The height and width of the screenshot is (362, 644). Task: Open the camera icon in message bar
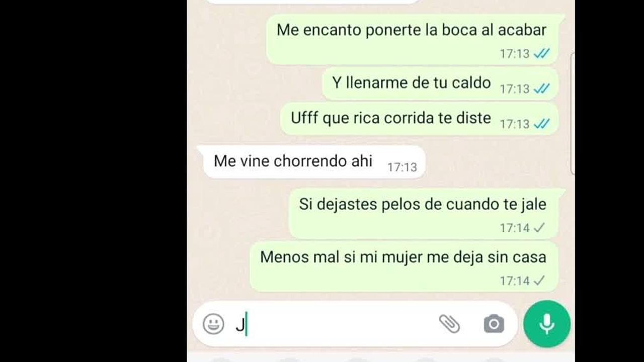[x=494, y=324]
